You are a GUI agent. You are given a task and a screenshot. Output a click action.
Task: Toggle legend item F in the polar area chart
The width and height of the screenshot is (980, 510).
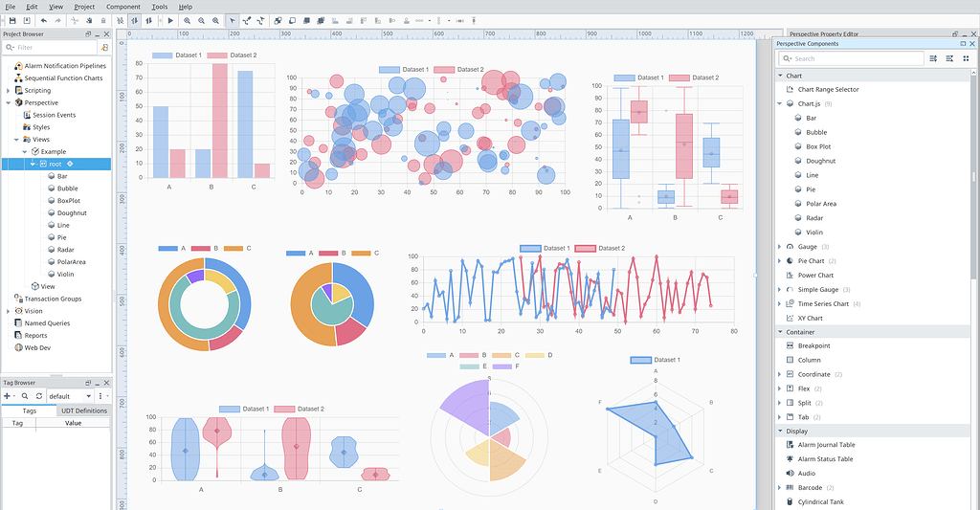506,366
